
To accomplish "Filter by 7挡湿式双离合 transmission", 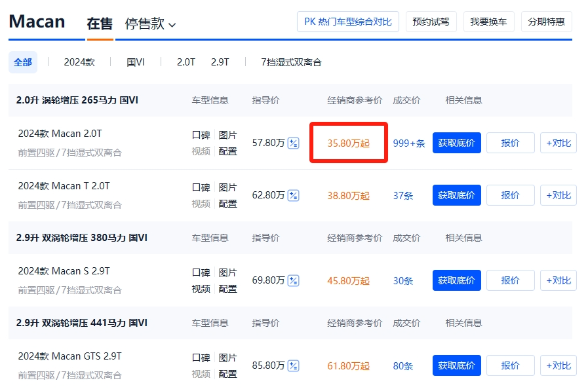I will 291,62.
